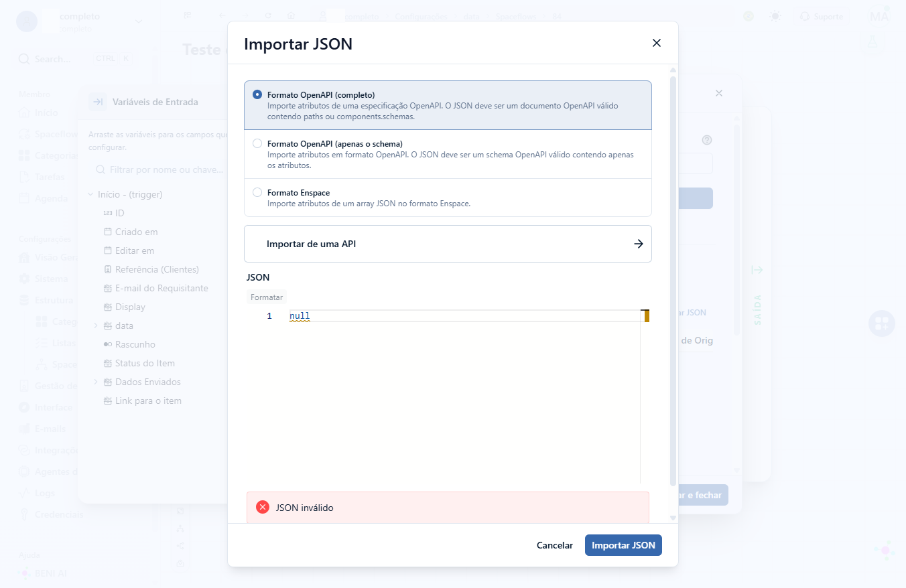Click the Variáveis de Entrada panel icon
The width and height of the screenshot is (906, 588).
point(98,102)
